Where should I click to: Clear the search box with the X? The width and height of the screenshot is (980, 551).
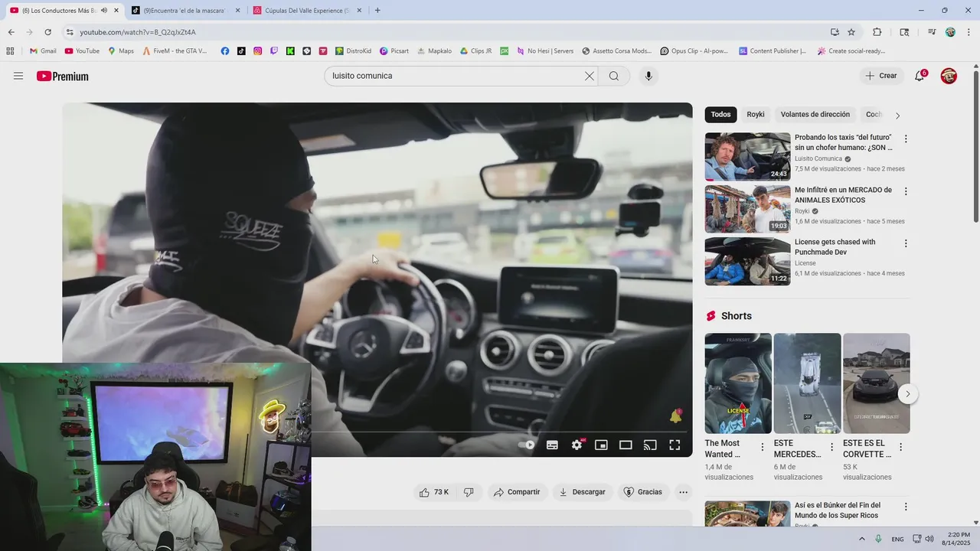(590, 76)
